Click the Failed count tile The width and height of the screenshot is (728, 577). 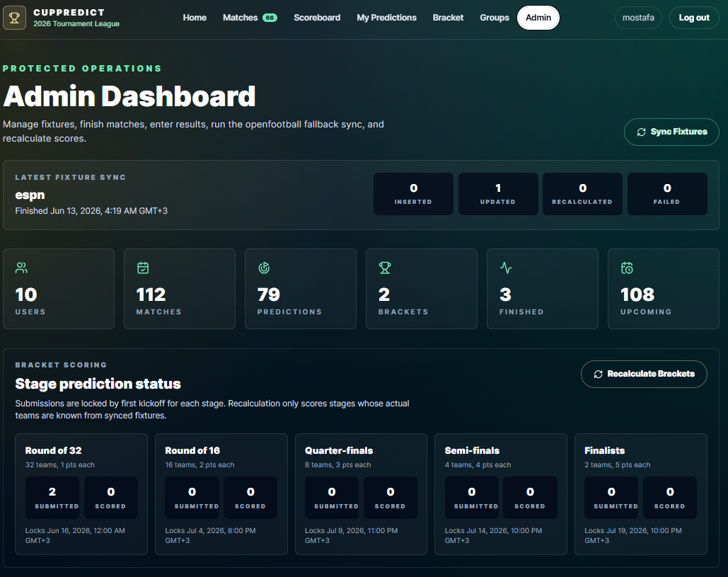667,194
